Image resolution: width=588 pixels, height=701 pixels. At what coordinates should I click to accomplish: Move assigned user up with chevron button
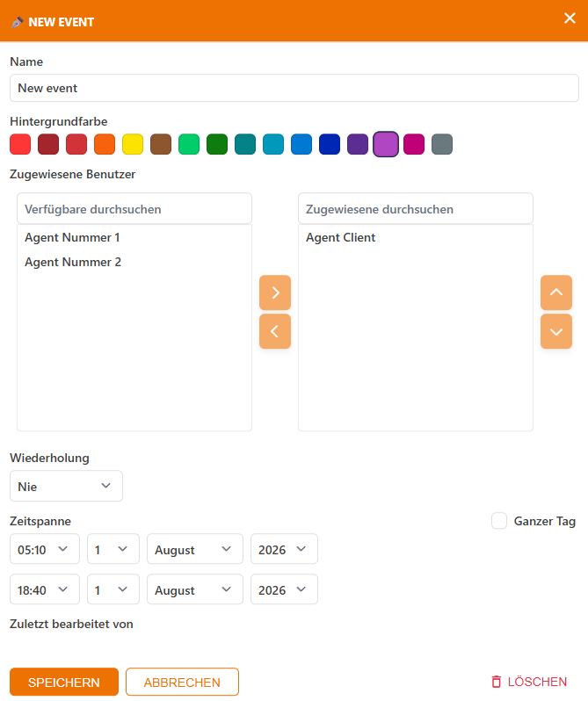pos(556,293)
